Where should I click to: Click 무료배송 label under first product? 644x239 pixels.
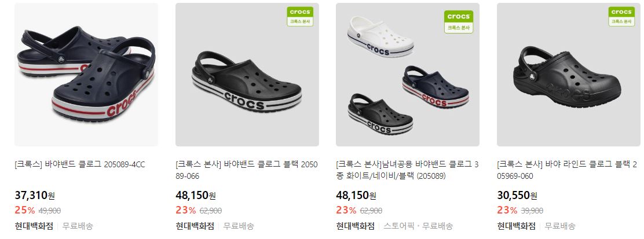[x=78, y=226]
